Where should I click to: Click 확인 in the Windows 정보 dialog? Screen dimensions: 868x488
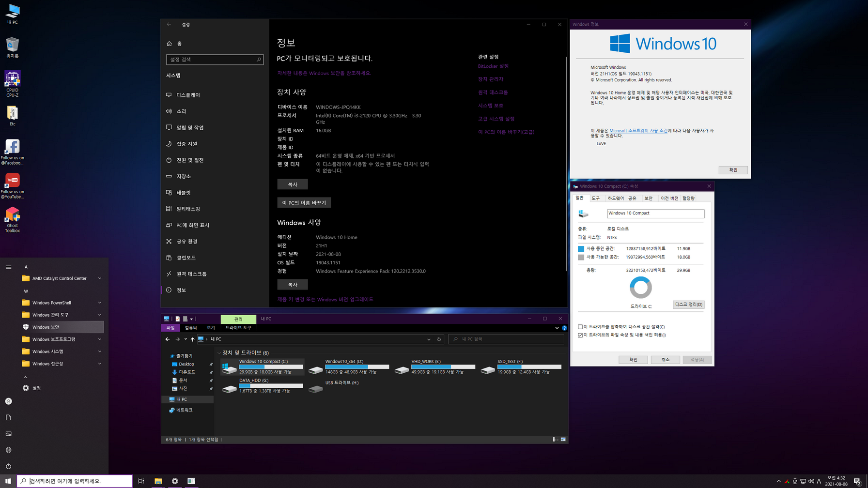point(733,170)
